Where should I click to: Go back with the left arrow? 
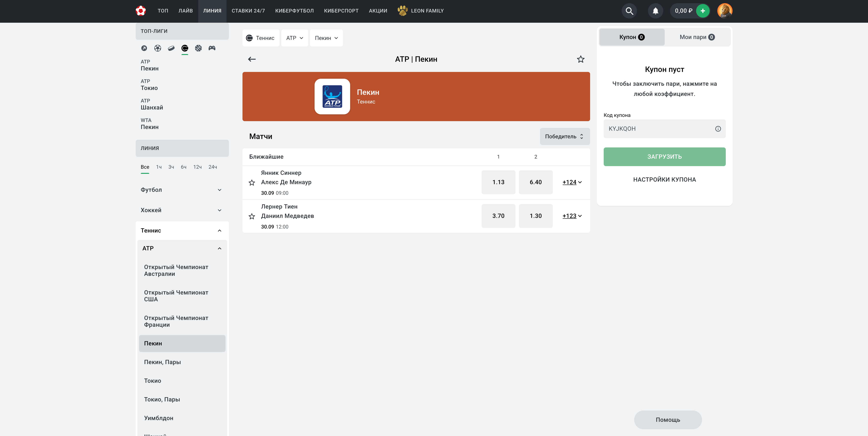click(252, 59)
